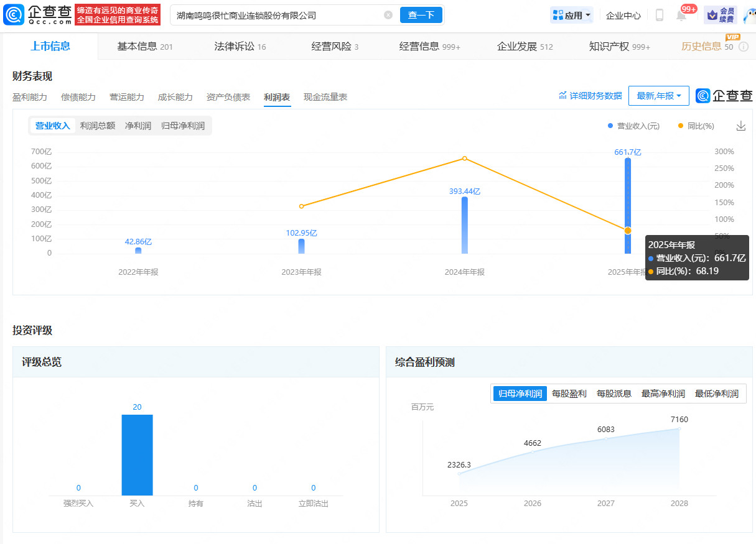Click the 强烈买入 axis label
Viewport: 756px width, 544px height.
coord(78,504)
